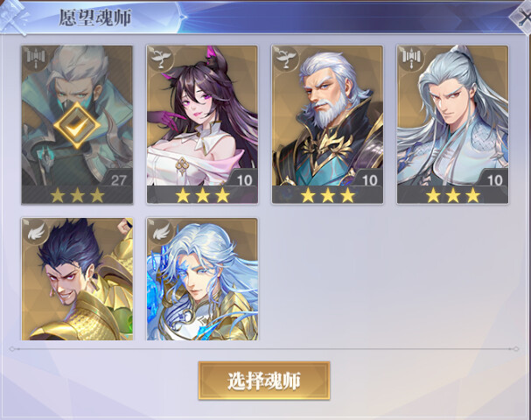The height and width of the screenshot is (420, 531).
Task: Click star rating under cat-eared girl card
Action: point(202,195)
